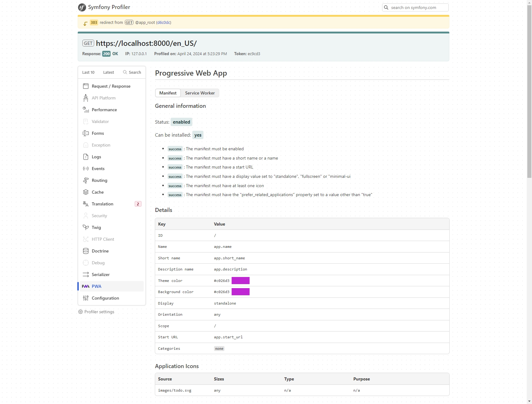Click the Routing signpost icon
The image size is (532, 404).
86,180
